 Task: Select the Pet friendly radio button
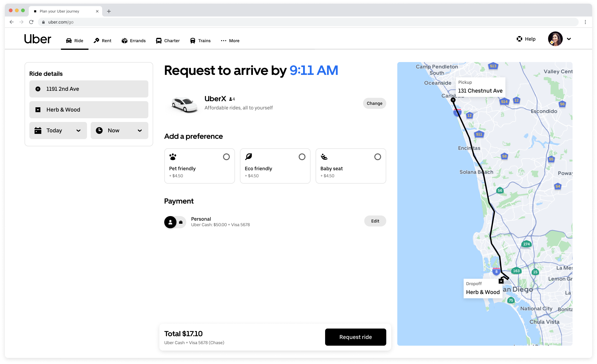tap(226, 157)
